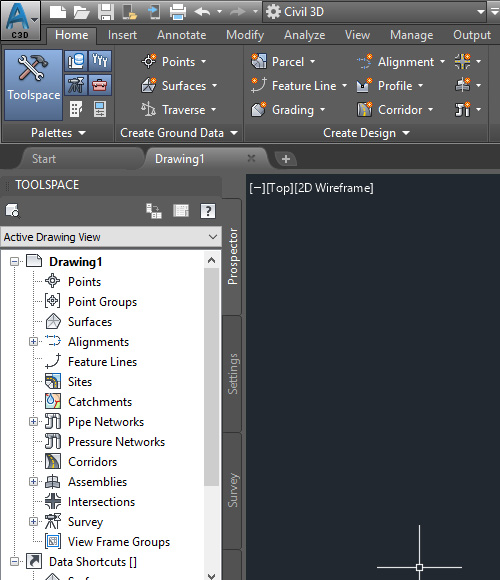Open the C3D application menu button

(20, 20)
